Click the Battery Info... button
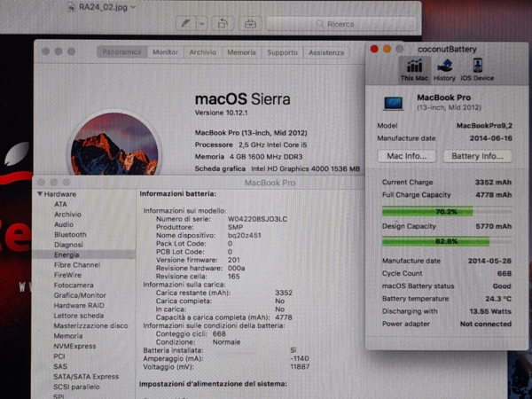This screenshot has width=532, height=399. [x=477, y=156]
